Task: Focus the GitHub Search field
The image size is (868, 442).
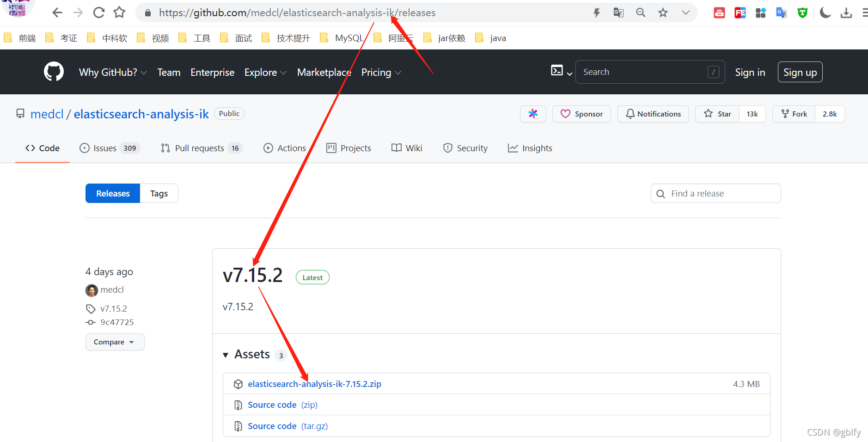Action: [650, 72]
